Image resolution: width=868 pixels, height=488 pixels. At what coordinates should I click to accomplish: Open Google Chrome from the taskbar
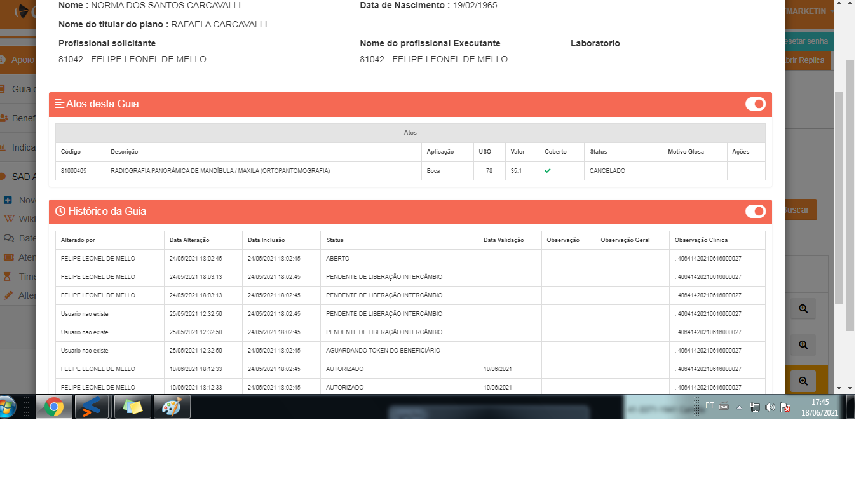point(54,407)
